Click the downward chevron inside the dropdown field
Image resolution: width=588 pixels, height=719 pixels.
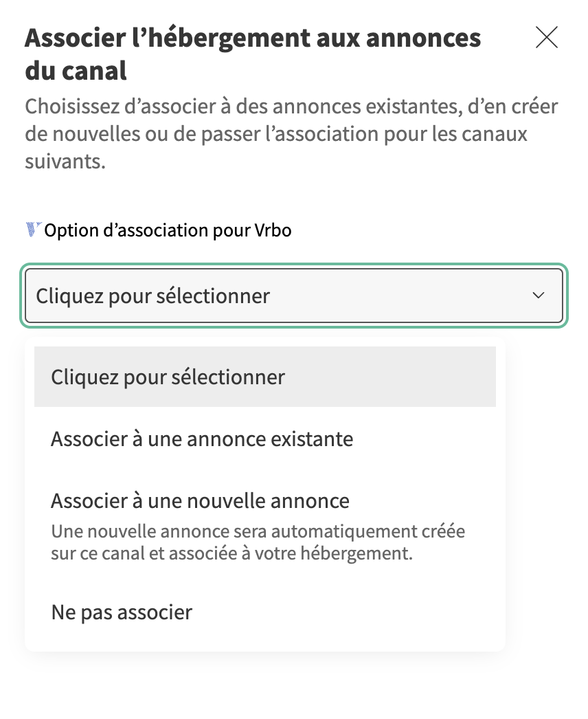[x=539, y=296]
